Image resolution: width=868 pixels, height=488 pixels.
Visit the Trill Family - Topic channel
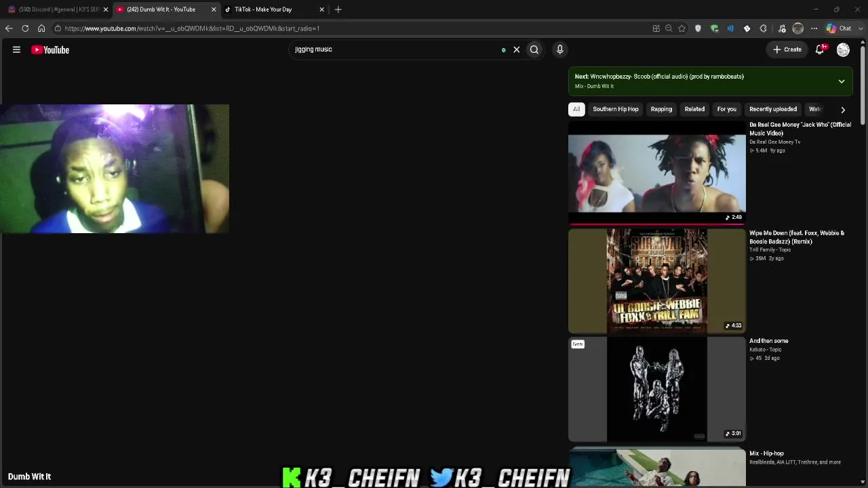point(770,250)
